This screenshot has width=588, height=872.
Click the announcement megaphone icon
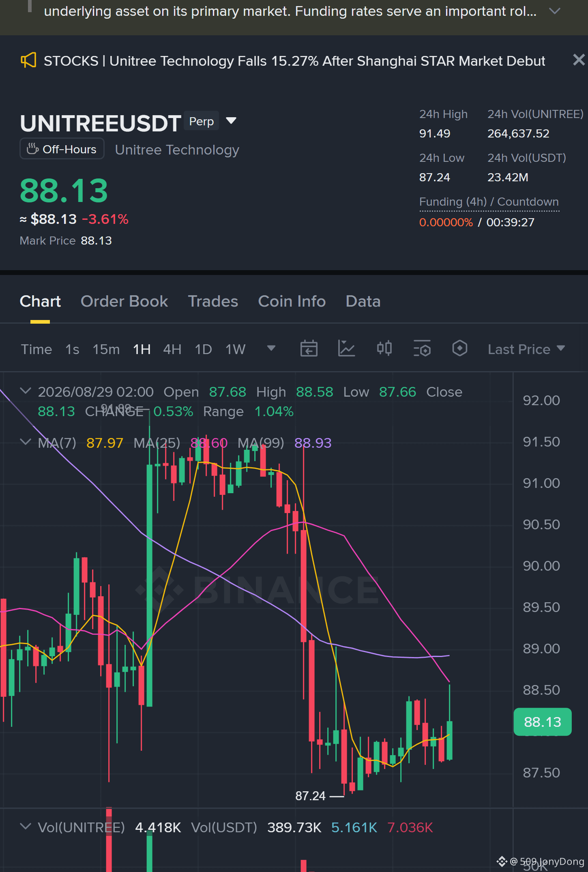pyautogui.click(x=28, y=60)
